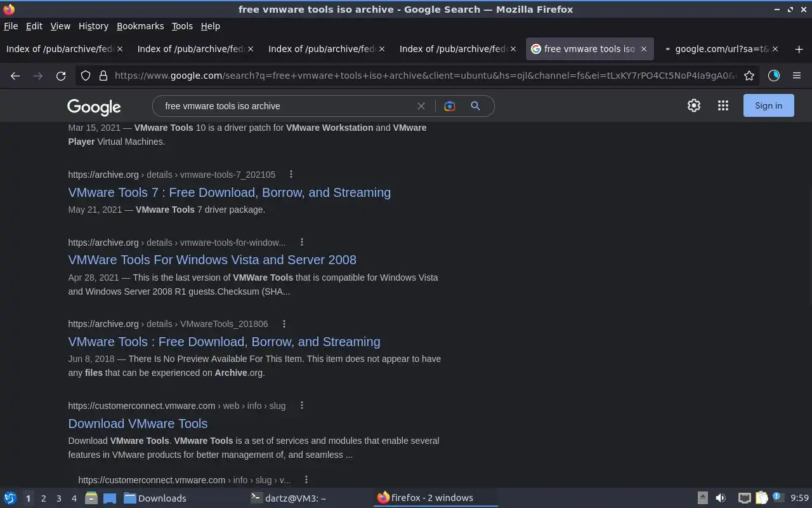Open the Google apps grid

pos(723,106)
